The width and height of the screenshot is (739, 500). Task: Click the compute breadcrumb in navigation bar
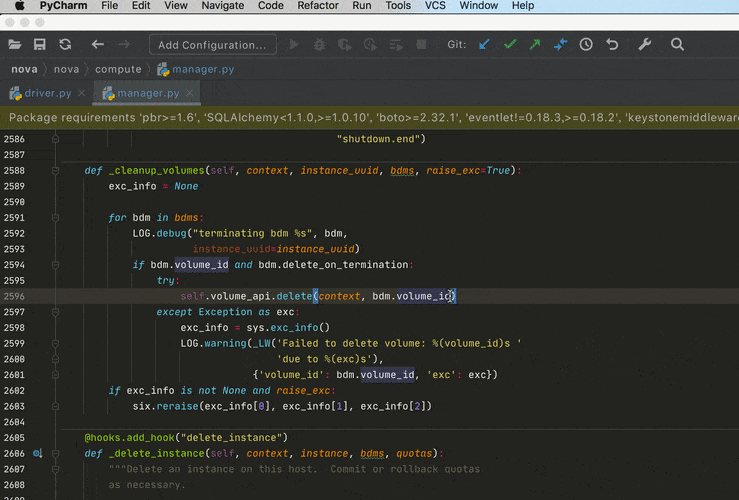118,69
